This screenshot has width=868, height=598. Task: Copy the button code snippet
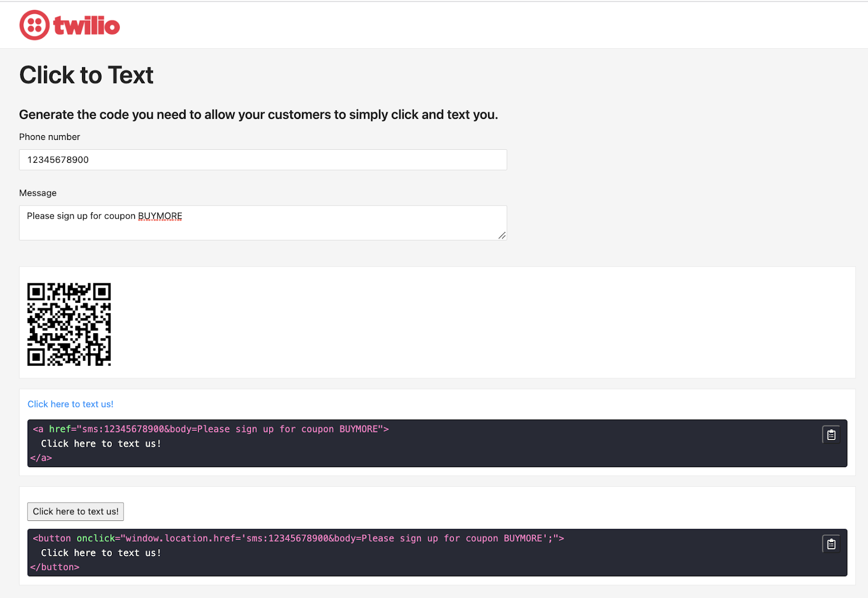pyautogui.click(x=831, y=544)
